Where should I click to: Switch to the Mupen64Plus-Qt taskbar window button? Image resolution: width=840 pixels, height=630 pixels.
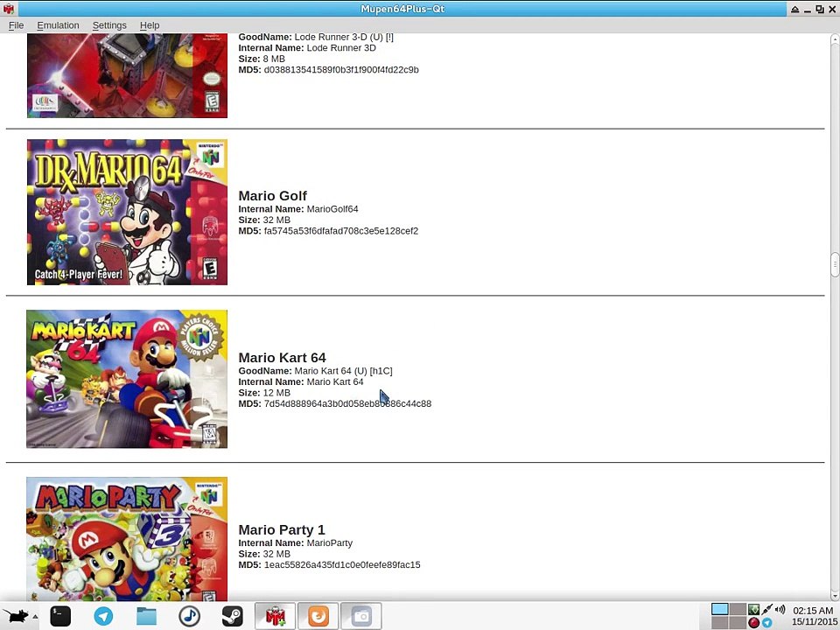click(x=276, y=616)
